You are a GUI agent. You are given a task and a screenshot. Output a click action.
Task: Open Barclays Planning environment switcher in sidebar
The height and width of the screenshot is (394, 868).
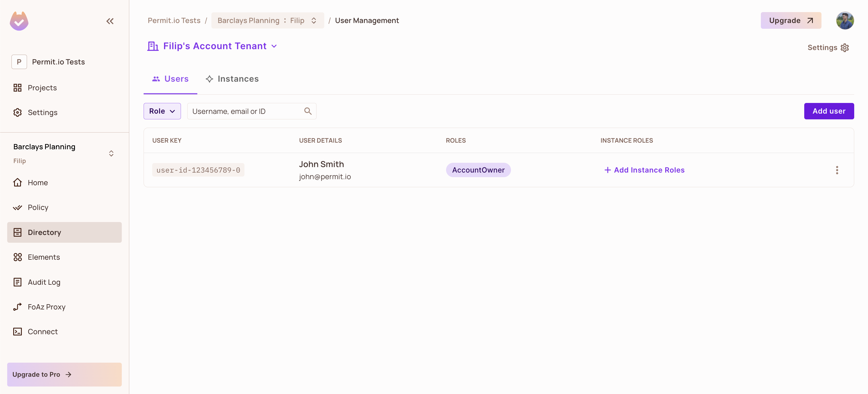(x=111, y=154)
